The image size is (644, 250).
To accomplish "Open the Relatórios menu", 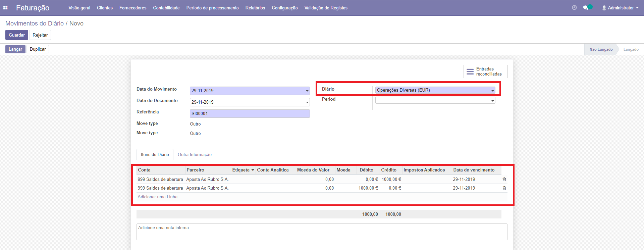I will click(x=255, y=8).
